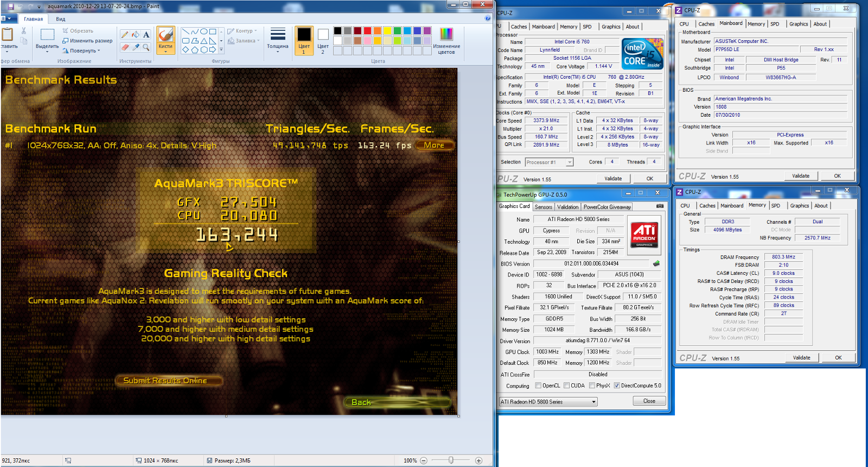Click the Cut scissors icon in Paint
This screenshot has width=868, height=467.
tap(24, 30)
